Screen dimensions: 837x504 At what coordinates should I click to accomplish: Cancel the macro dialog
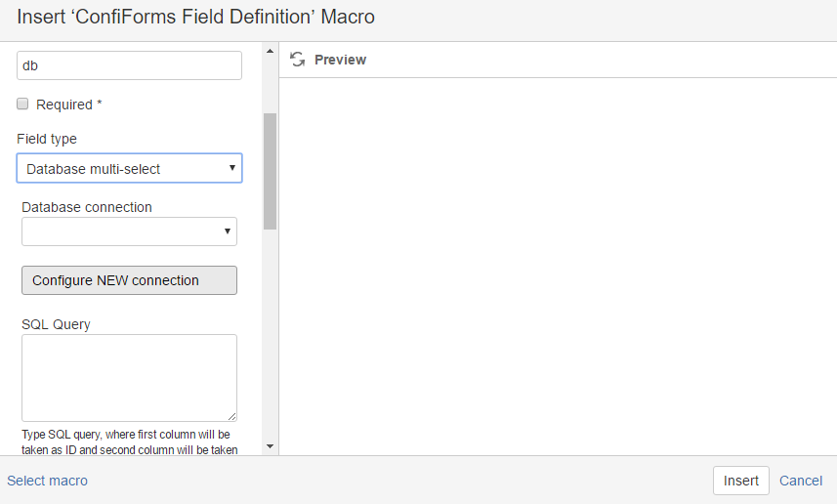(x=801, y=481)
